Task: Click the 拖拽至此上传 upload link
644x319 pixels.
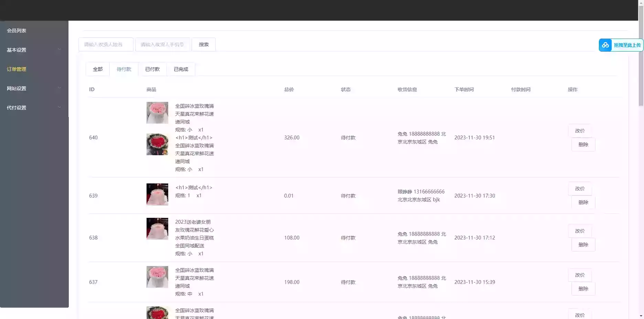Action: (627, 45)
